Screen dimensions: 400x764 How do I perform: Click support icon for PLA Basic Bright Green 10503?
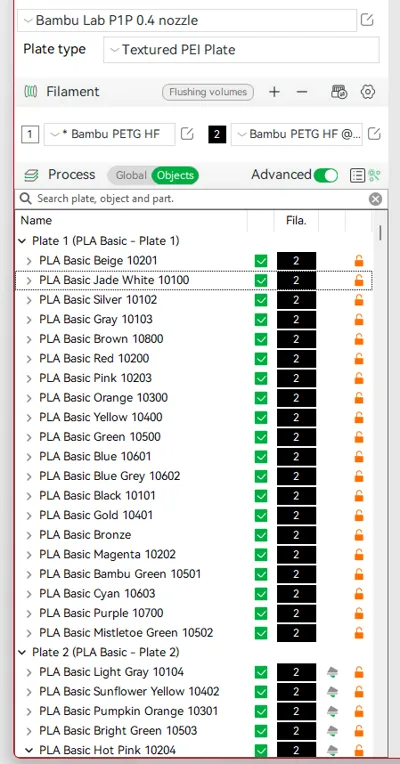(x=332, y=731)
